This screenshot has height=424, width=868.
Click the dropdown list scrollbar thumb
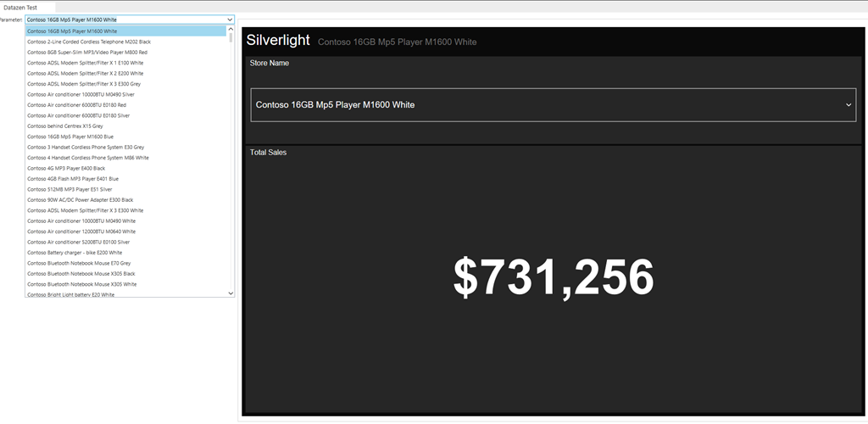pyautogui.click(x=231, y=36)
